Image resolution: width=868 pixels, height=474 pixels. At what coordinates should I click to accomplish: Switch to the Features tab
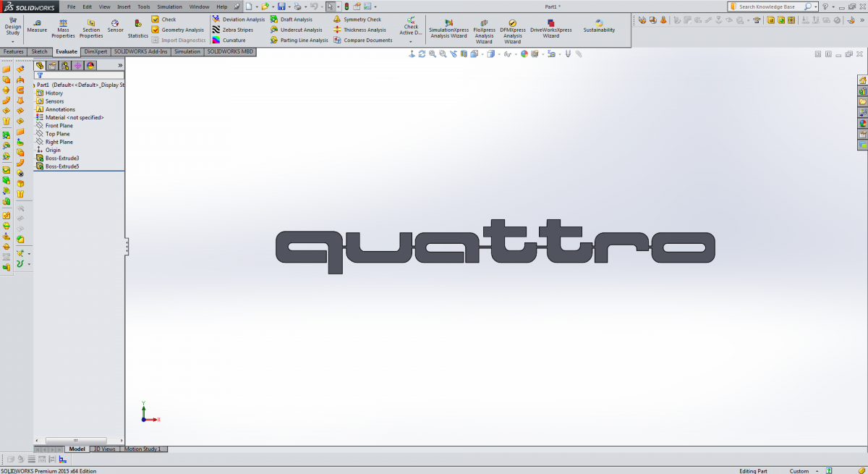[13, 52]
